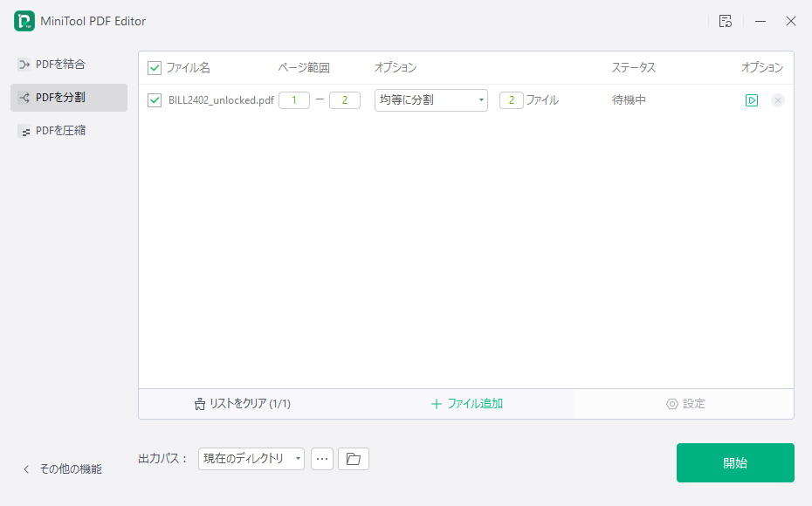Edit the number of files field before ファイル
Screen dimensions: 812x506
click(x=512, y=100)
